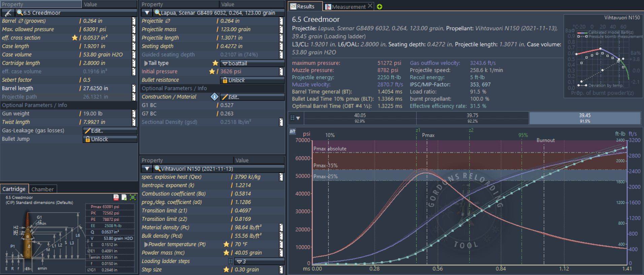This screenshot has height=275, width=644.
Task: Click the Cartridge length value 2.8000 in
Action: (94, 63)
